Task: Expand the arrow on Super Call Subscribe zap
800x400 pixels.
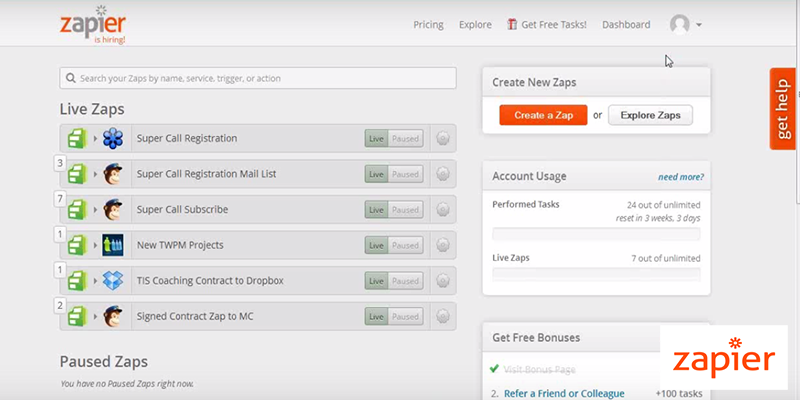Action: click(x=96, y=210)
